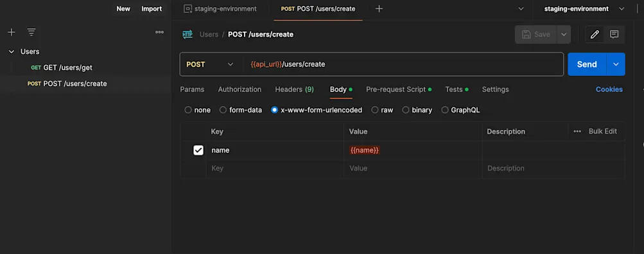Open the Headers (9) tab

click(x=295, y=89)
